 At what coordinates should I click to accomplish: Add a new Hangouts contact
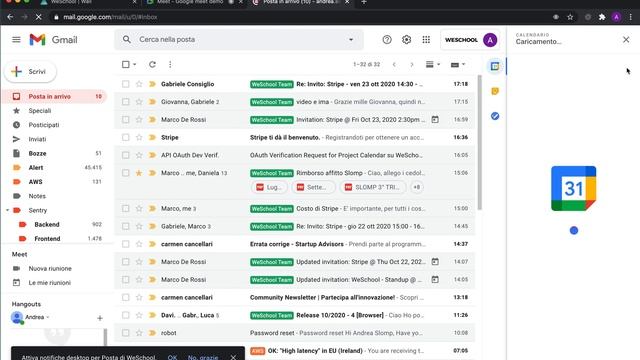click(100, 318)
